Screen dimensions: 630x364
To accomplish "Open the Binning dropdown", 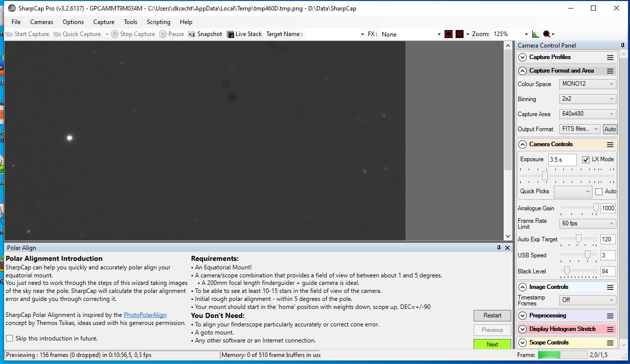I will (587, 99).
